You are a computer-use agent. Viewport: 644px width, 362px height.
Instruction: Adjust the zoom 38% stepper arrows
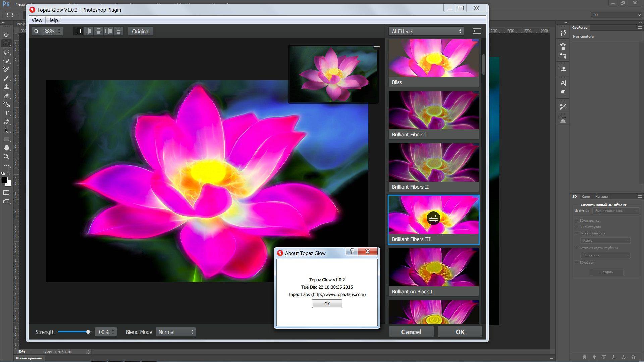pyautogui.click(x=59, y=31)
